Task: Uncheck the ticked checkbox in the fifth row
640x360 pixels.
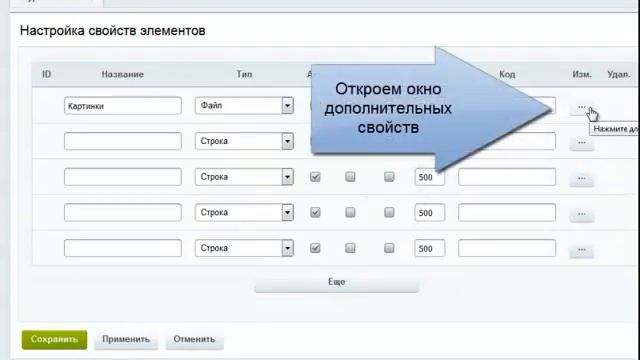Action: coord(315,248)
